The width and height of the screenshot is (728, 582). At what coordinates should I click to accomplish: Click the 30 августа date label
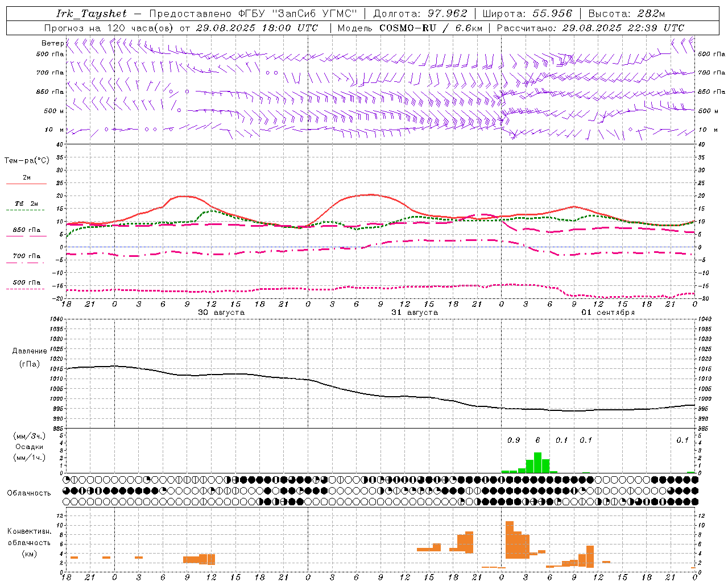coord(221,313)
